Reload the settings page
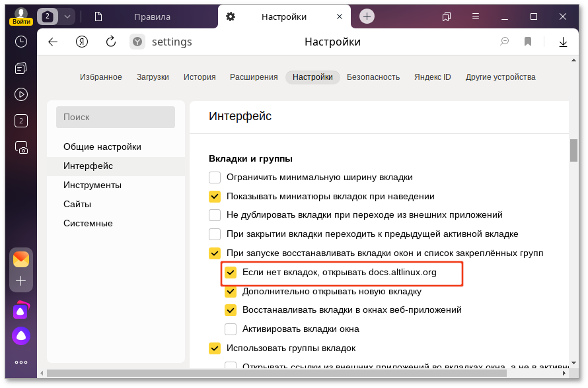The height and width of the screenshot is (388, 588). point(110,41)
